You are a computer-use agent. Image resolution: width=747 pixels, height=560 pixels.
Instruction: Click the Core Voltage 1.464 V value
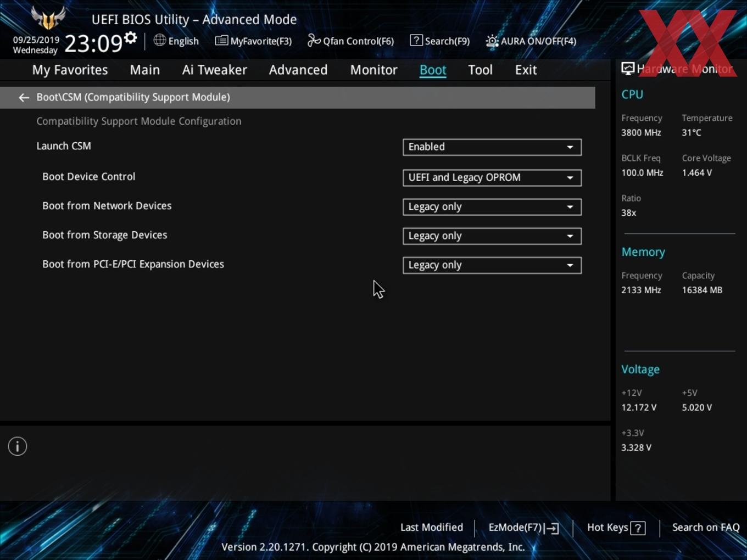[696, 173]
